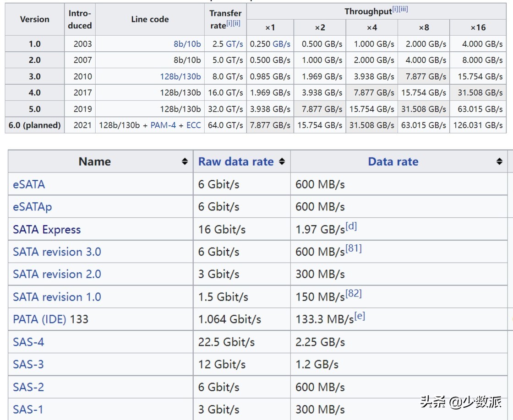
Task: Open reference [82] beside 150 MB/s
Action: (353, 294)
